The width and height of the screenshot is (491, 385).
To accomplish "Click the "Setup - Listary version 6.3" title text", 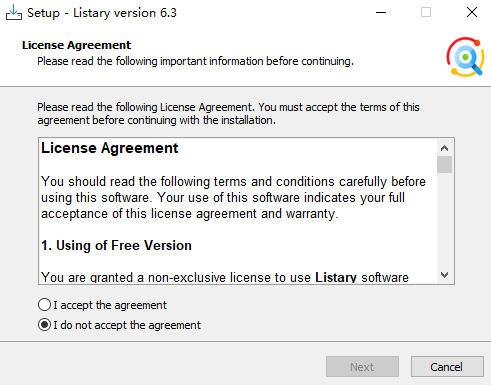I will point(102,13).
